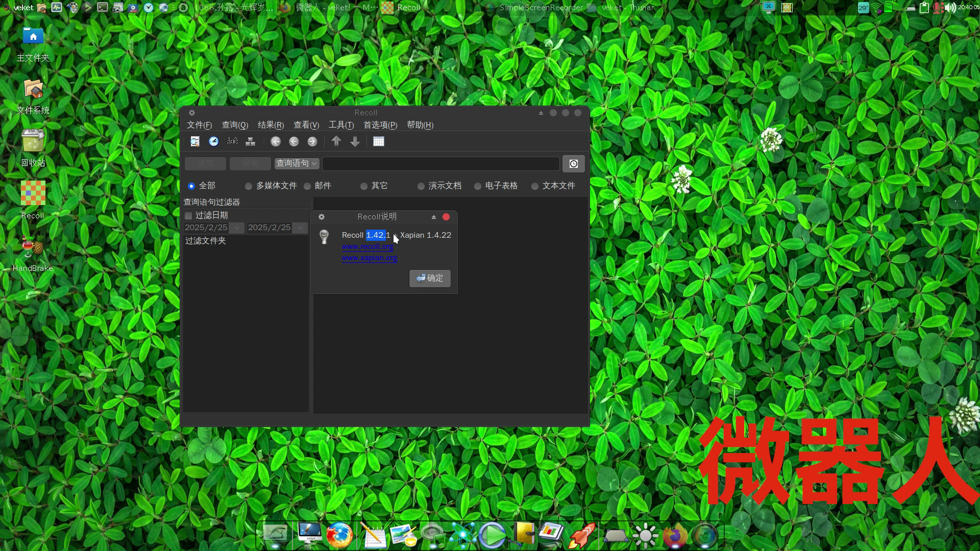
Task: Open the 工具(T) menu
Action: (x=341, y=125)
